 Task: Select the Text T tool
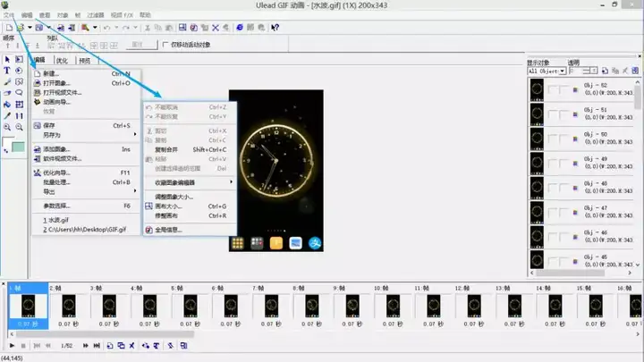point(7,71)
